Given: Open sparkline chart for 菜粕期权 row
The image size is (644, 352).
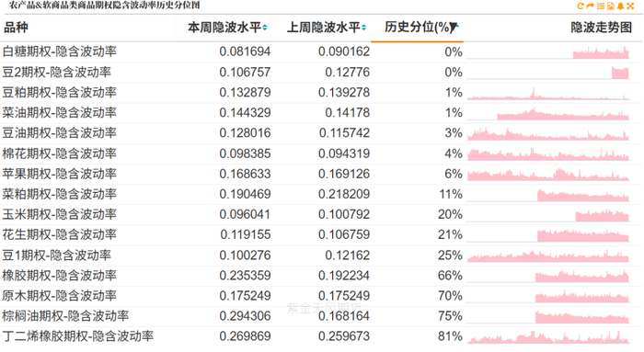Looking at the screenshot, I should 548,195.
